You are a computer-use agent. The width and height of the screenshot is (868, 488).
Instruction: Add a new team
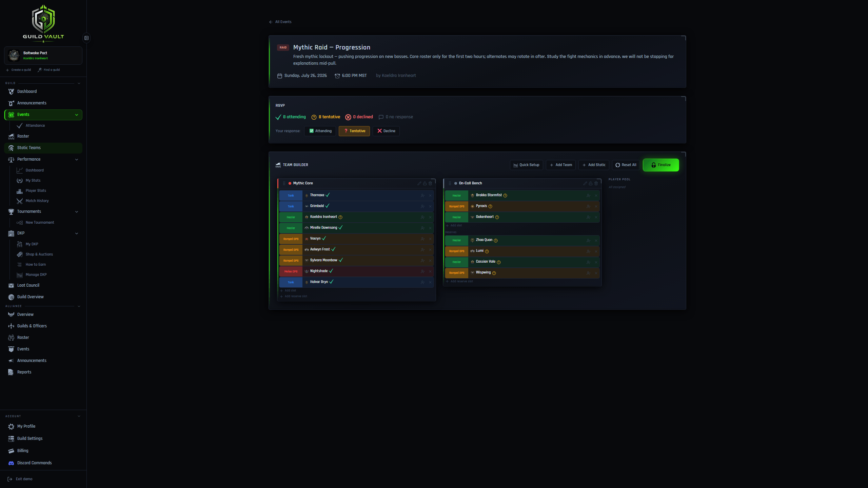(561, 165)
